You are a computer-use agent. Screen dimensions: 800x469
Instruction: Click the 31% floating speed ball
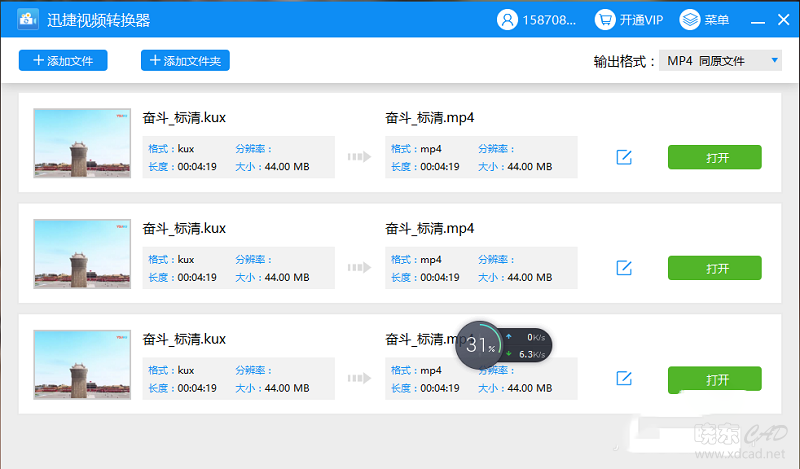[479, 345]
